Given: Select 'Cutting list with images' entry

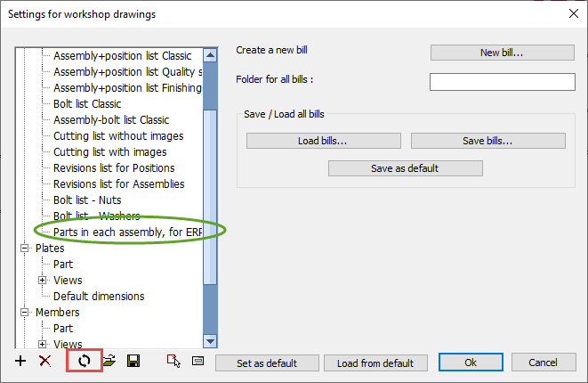Looking at the screenshot, I should (x=109, y=152).
